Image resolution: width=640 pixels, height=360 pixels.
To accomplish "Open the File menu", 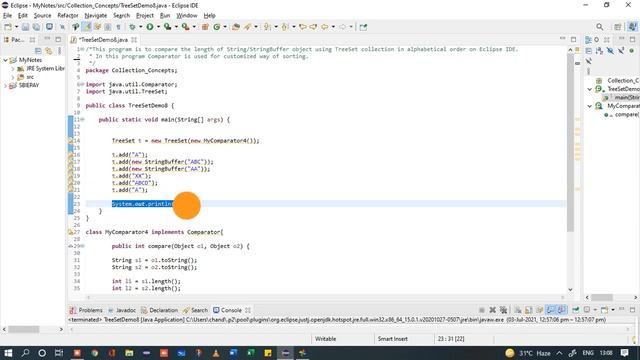I will click(x=7, y=16).
